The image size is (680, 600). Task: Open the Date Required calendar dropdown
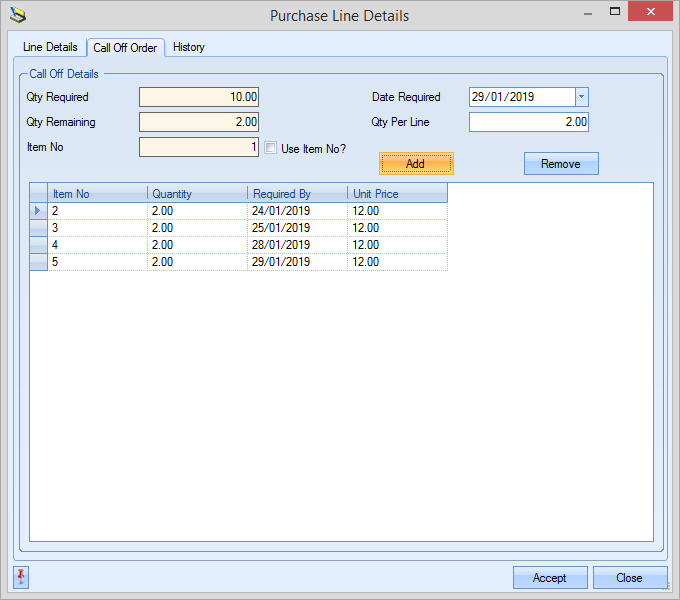tap(582, 97)
